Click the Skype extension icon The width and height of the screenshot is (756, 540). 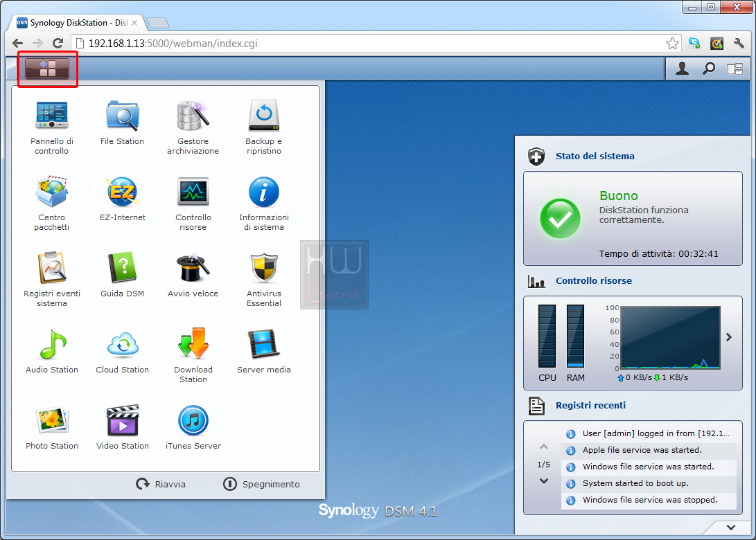(694, 44)
